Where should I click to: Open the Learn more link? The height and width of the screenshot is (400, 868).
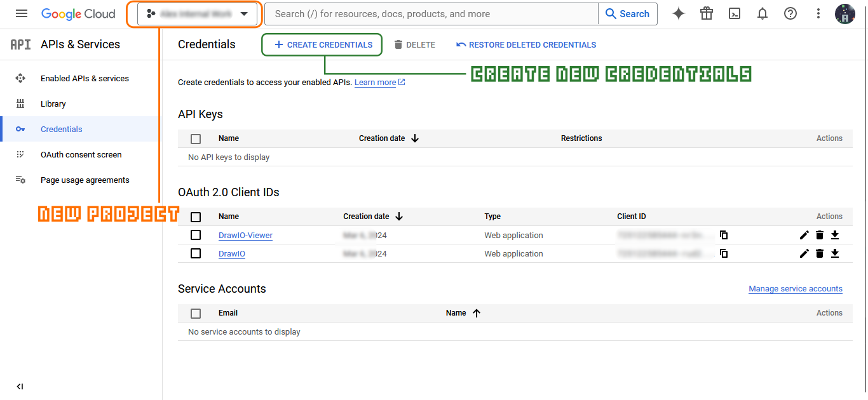(x=380, y=83)
